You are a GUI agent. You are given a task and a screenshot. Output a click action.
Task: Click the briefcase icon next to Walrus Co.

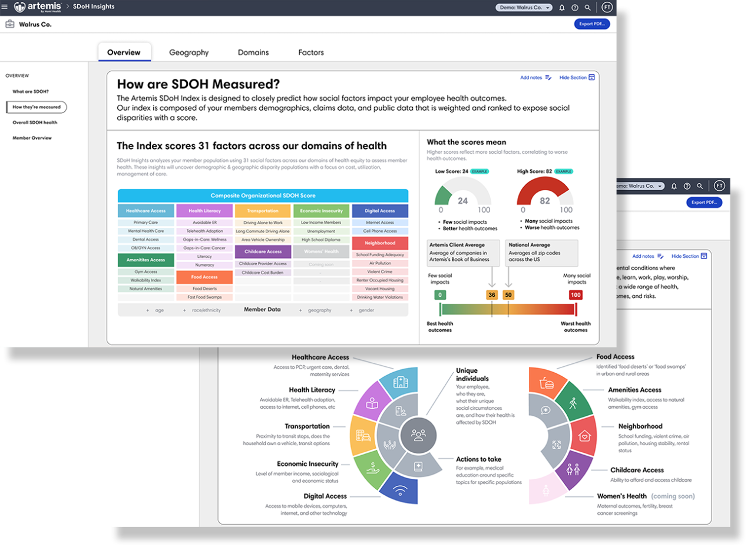click(x=9, y=24)
